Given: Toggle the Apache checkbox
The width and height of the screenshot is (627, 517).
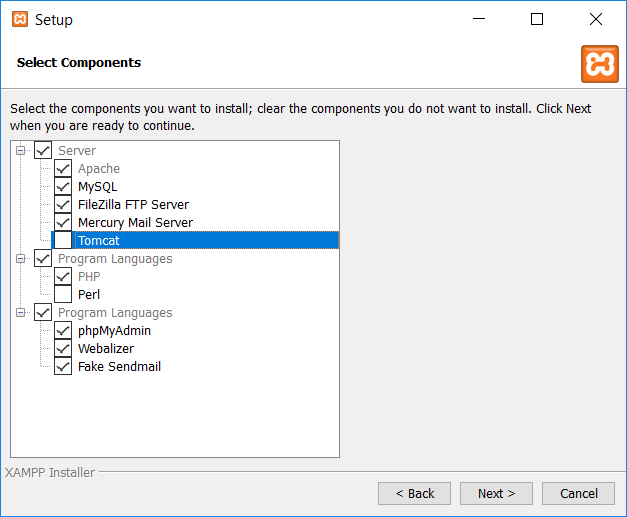Looking at the screenshot, I should [x=63, y=168].
